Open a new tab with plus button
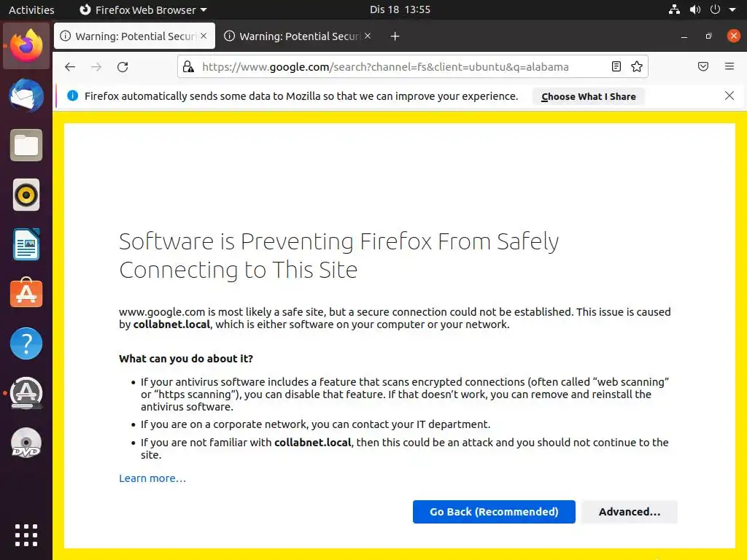747x560 pixels. [395, 36]
